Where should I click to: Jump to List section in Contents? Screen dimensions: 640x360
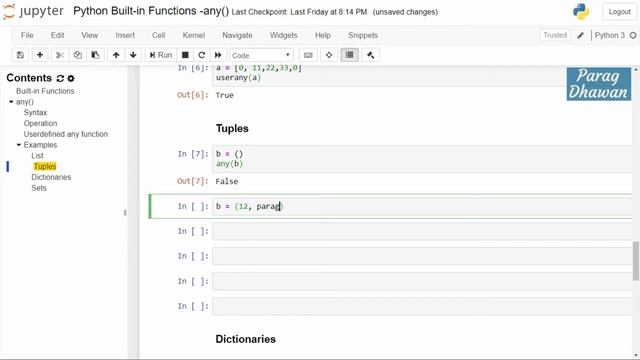(37, 156)
